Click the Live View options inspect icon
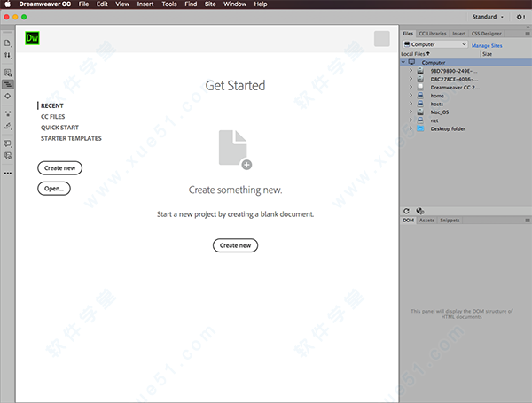532x403 pixels. (7, 73)
